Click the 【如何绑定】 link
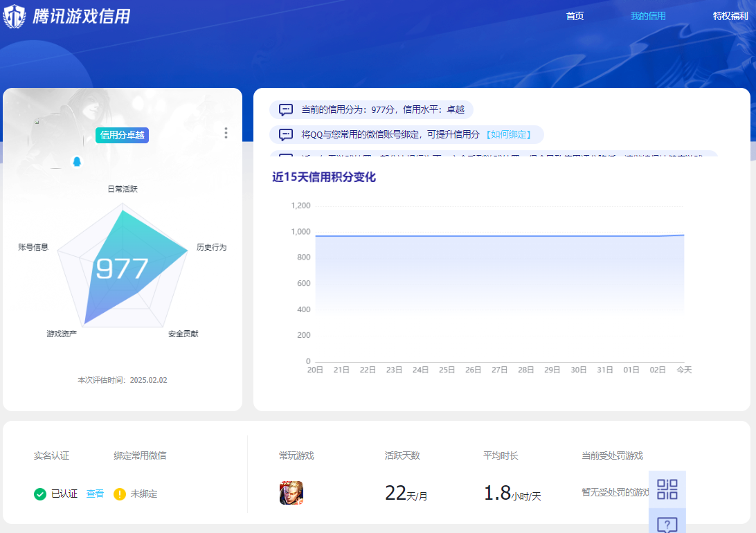The height and width of the screenshot is (533, 756). [509, 134]
